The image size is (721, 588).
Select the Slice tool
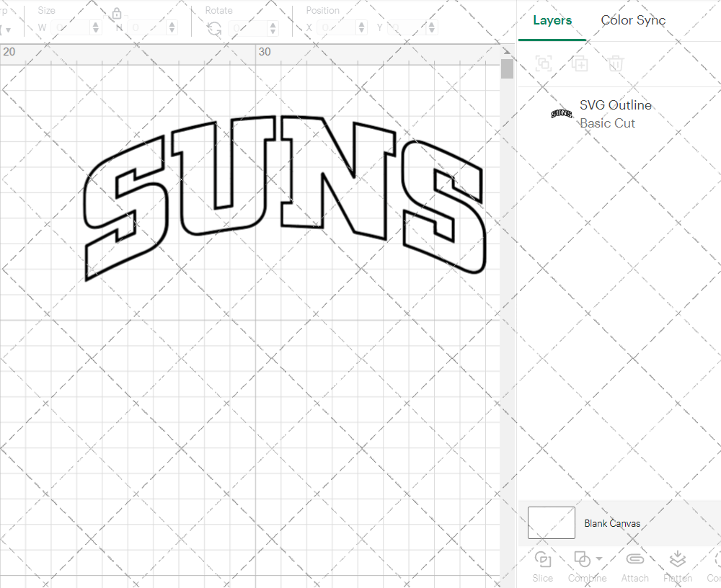tap(542, 566)
